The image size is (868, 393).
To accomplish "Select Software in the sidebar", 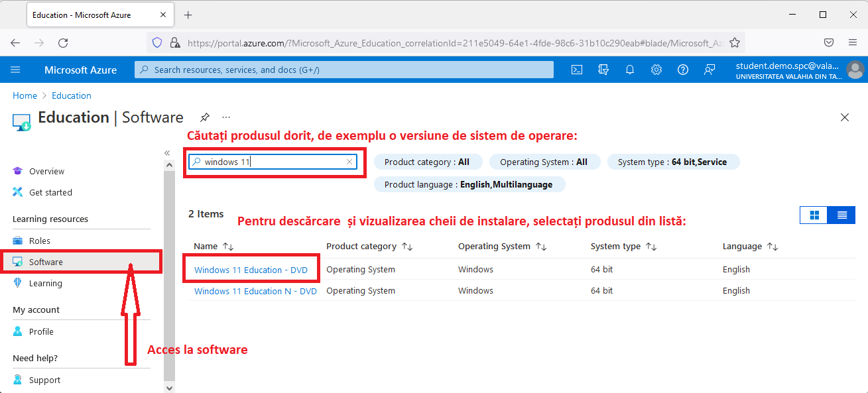I will tap(46, 262).
